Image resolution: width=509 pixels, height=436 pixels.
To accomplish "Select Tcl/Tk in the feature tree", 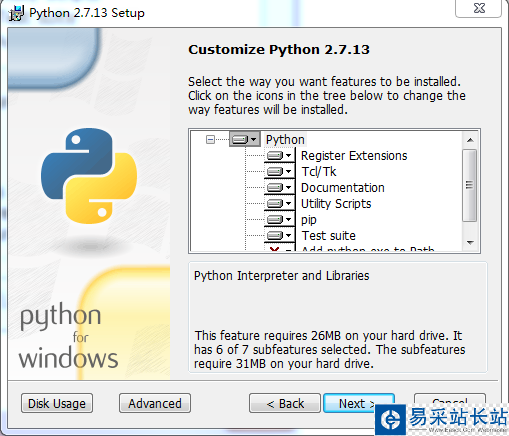I will [x=319, y=172].
